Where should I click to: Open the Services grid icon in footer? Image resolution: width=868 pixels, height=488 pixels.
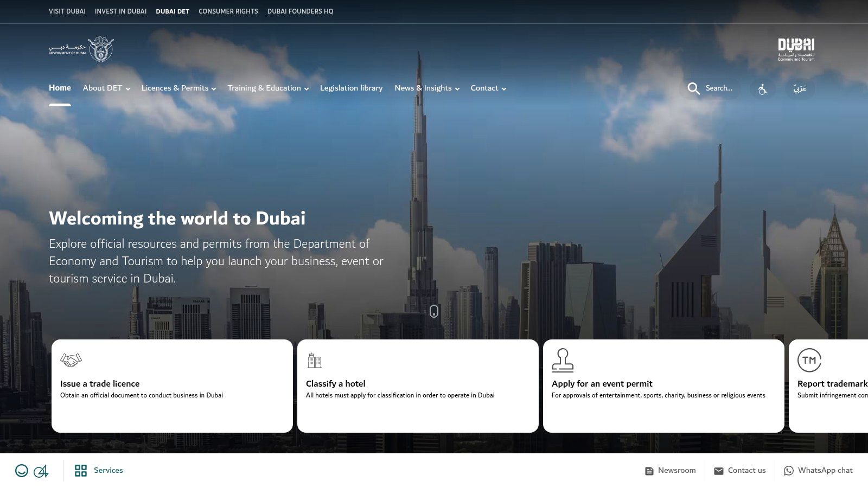click(x=81, y=471)
